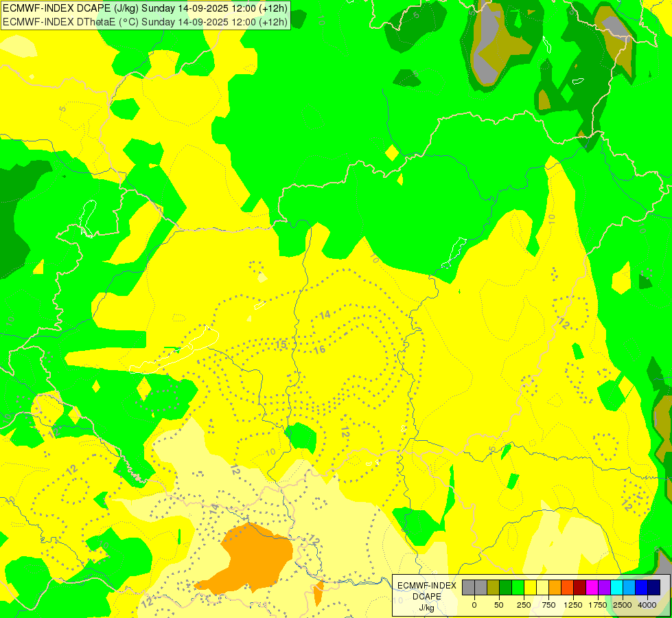Click the dark green legend swatch
The image size is (672, 618).
pyautogui.click(x=506, y=587)
